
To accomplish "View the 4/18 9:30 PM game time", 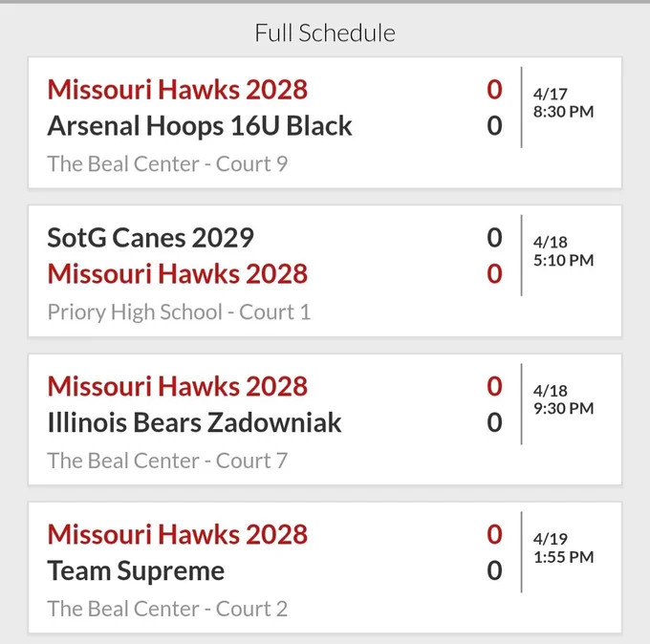I will click(563, 399).
